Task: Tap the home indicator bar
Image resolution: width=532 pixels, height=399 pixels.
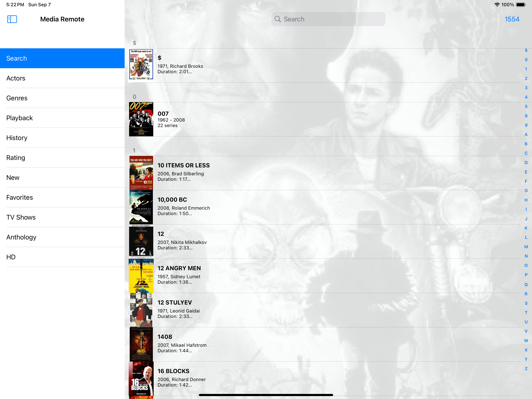Action: [x=266, y=395]
